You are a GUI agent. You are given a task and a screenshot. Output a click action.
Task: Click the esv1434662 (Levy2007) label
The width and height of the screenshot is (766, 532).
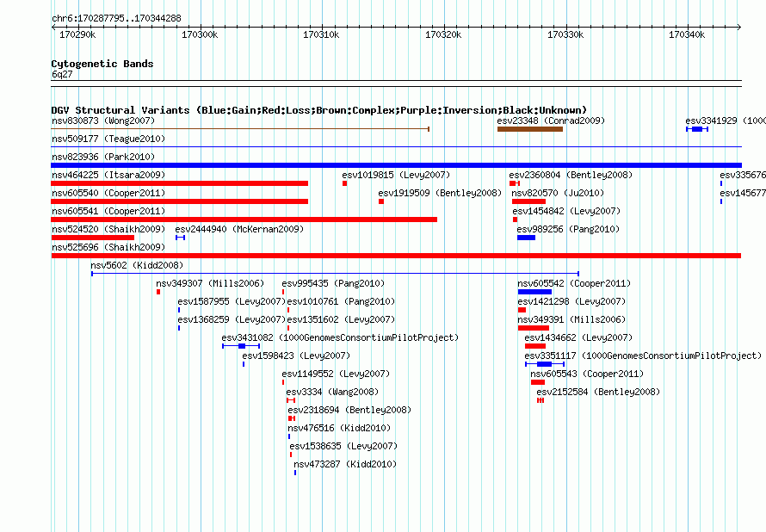click(578, 337)
